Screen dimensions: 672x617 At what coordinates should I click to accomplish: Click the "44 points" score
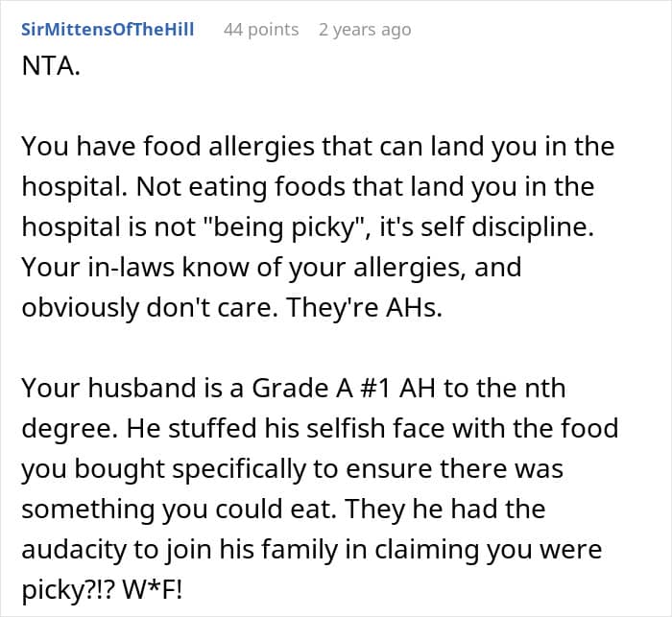click(261, 30)
